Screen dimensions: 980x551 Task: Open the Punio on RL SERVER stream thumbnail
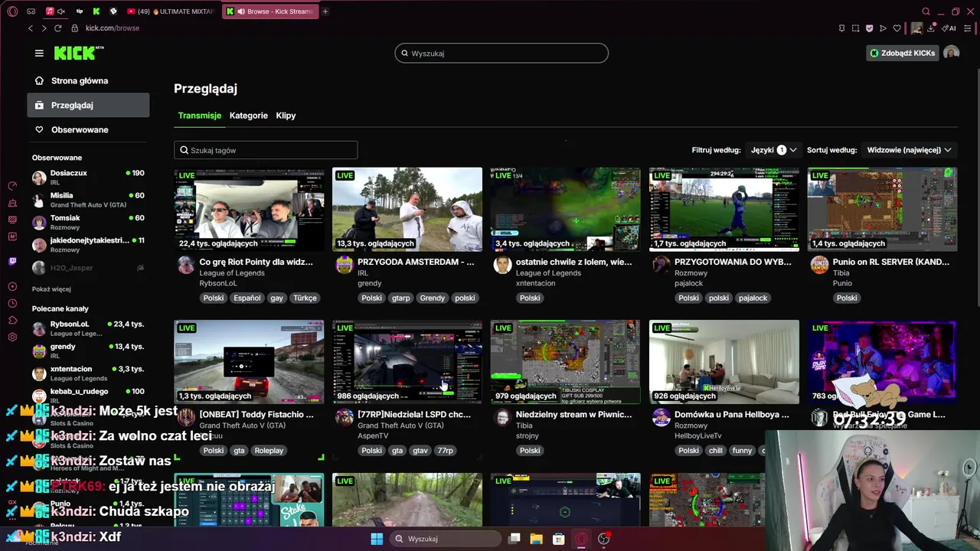[x=882, y=209]
